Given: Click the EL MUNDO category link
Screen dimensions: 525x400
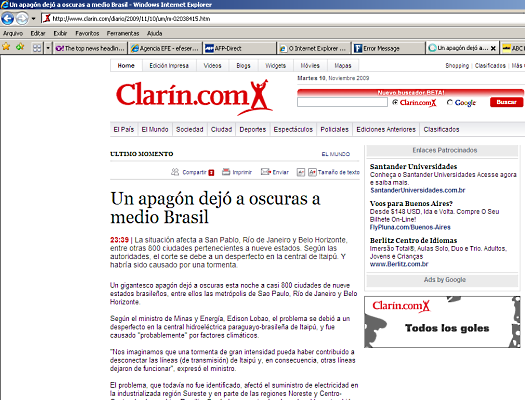Looking at the screenshot, I should (335, 154).
